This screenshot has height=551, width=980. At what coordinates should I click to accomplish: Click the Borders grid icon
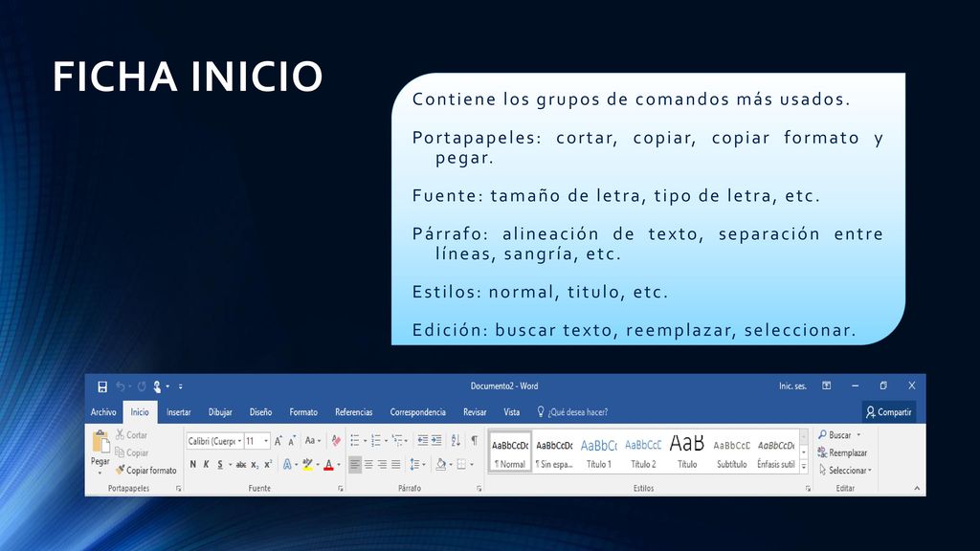pos(462,464)
